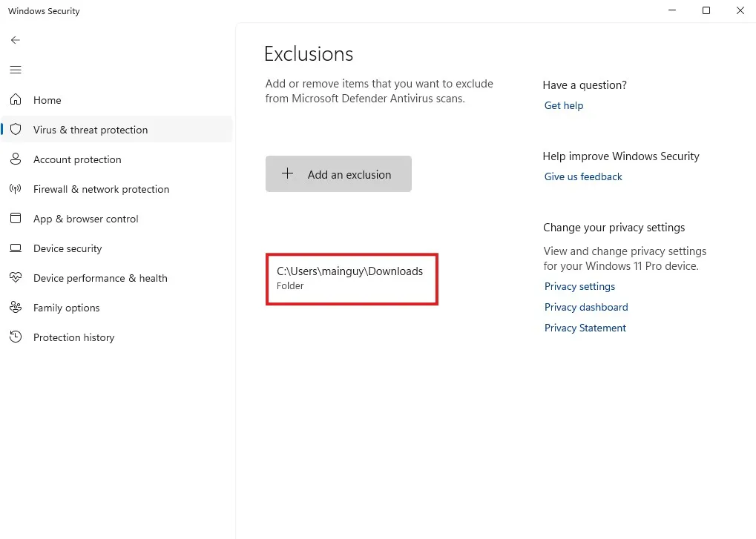This screenshot has height=539, width=756.
Task: Open the Privacy dashboard link
Action: point(586,307)
